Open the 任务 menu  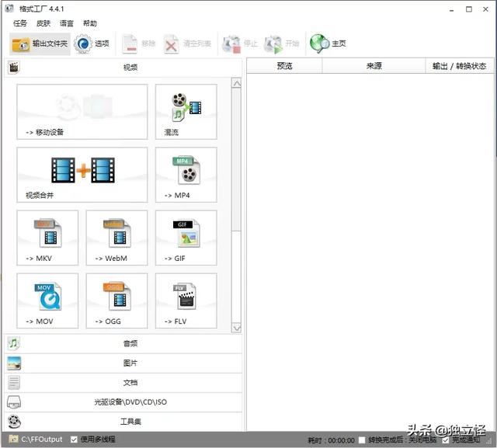20,23
